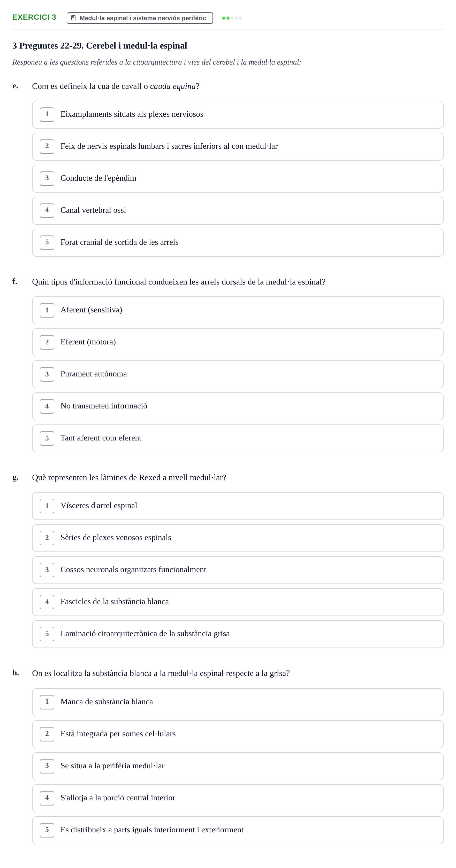Select the Tant aferent com eferent option
Viewport: 456px width, 868px height.
click(238, 438)
